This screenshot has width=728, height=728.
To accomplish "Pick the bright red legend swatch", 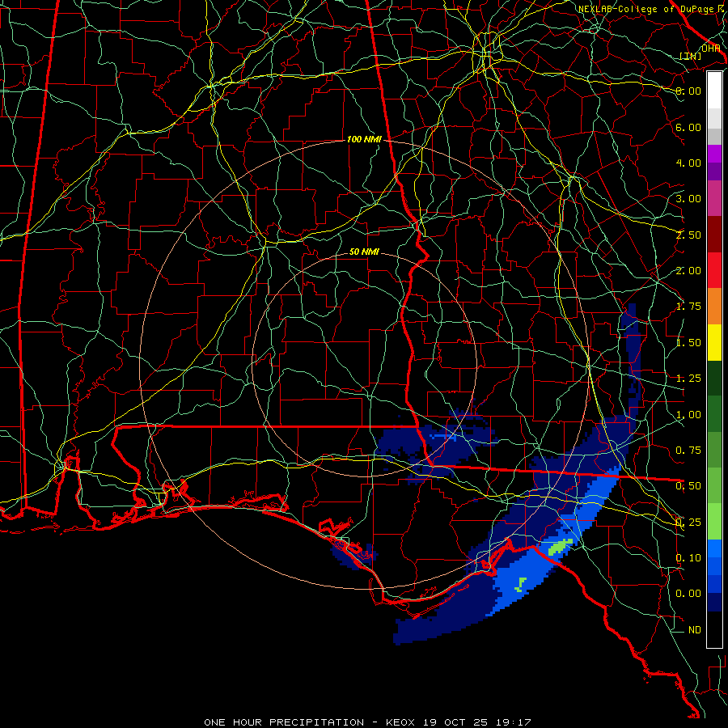I will (x=714, y=270).
